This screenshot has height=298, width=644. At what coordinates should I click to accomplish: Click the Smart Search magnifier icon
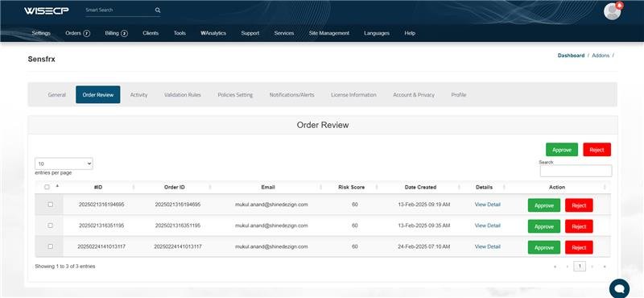(158, 10)
